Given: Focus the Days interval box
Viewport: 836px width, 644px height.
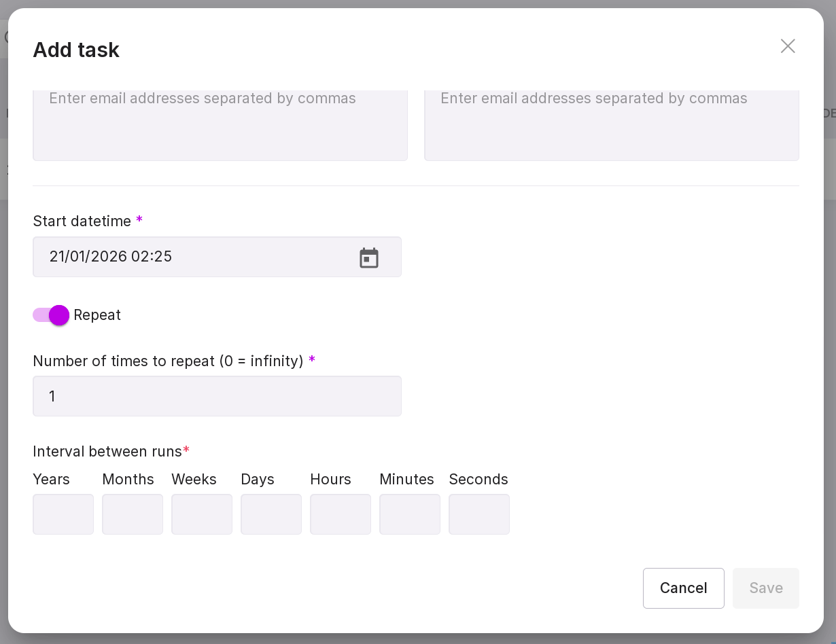Looking at the screenshot, I should point(271,514).
